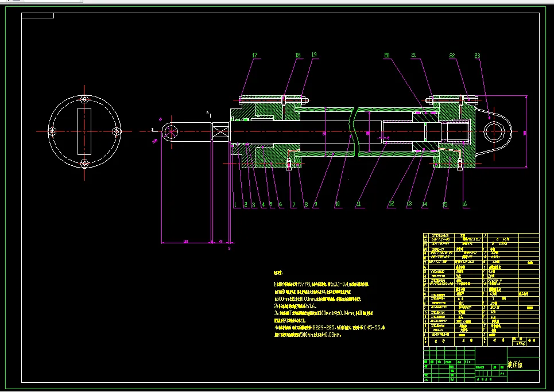Click part balloon number 19
The width and height of the screenshot is (554, 392).
click(x=314, y=55)
